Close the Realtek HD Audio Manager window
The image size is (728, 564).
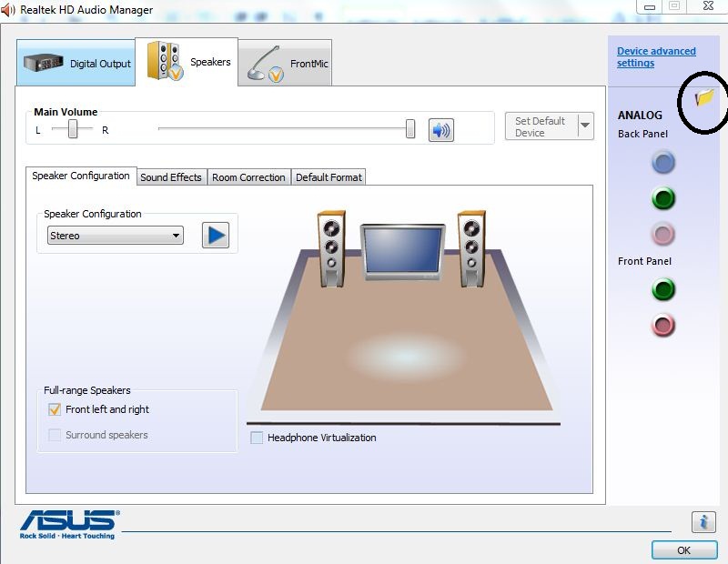click(708, 6)
